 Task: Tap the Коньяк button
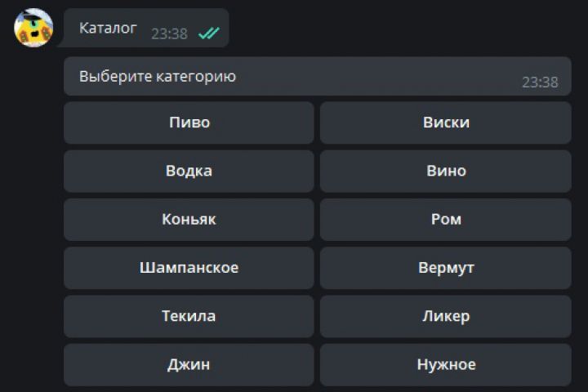pos(189,220)
